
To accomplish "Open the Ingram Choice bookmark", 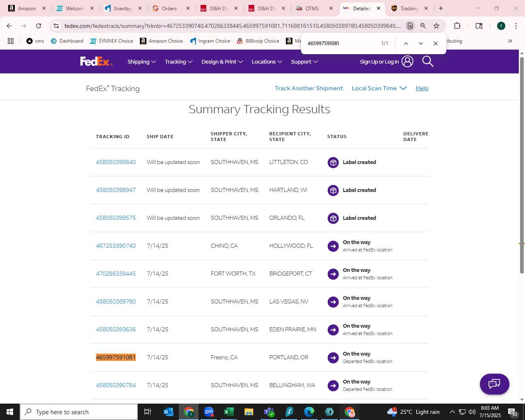I will tap(210, 41).
